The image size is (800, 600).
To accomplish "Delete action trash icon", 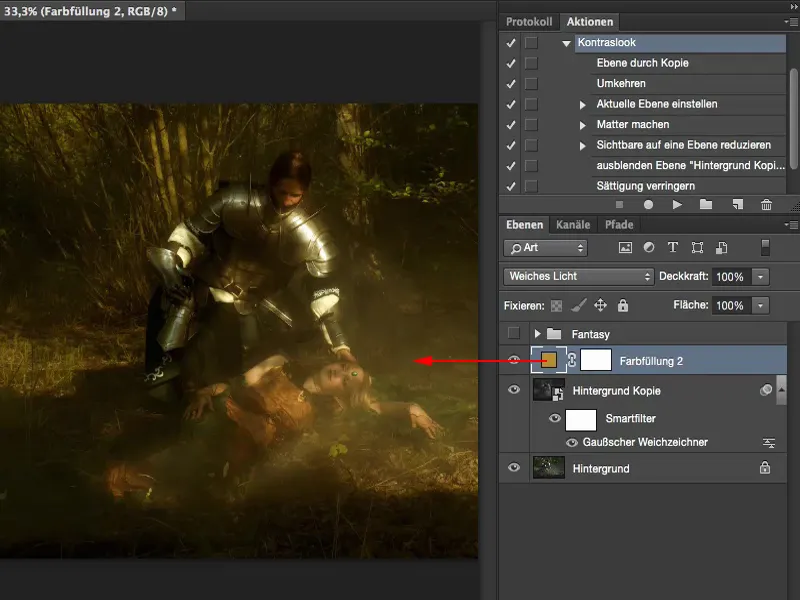I will coord(766,205).
